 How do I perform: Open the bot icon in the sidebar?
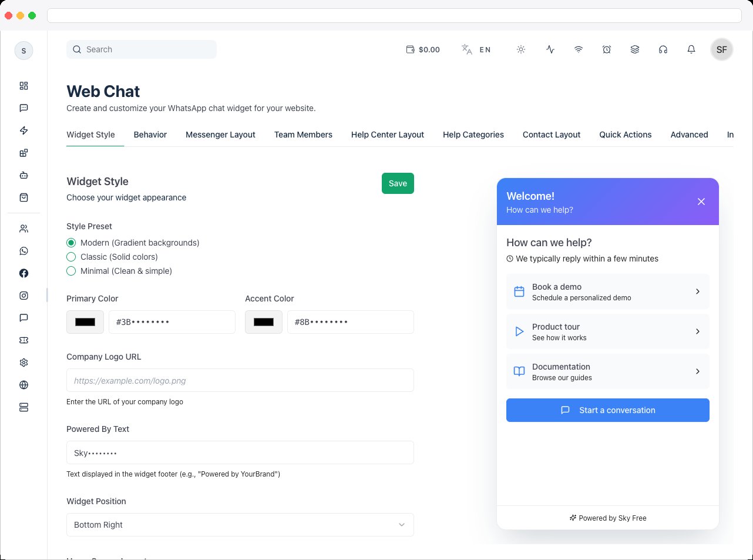pos(23,175)
